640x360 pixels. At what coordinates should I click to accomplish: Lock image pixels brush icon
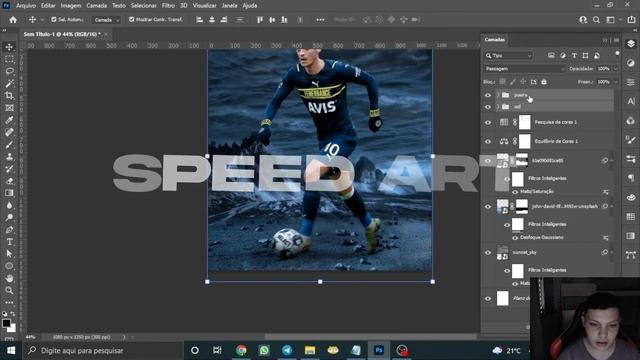click(x=513, y=82)
